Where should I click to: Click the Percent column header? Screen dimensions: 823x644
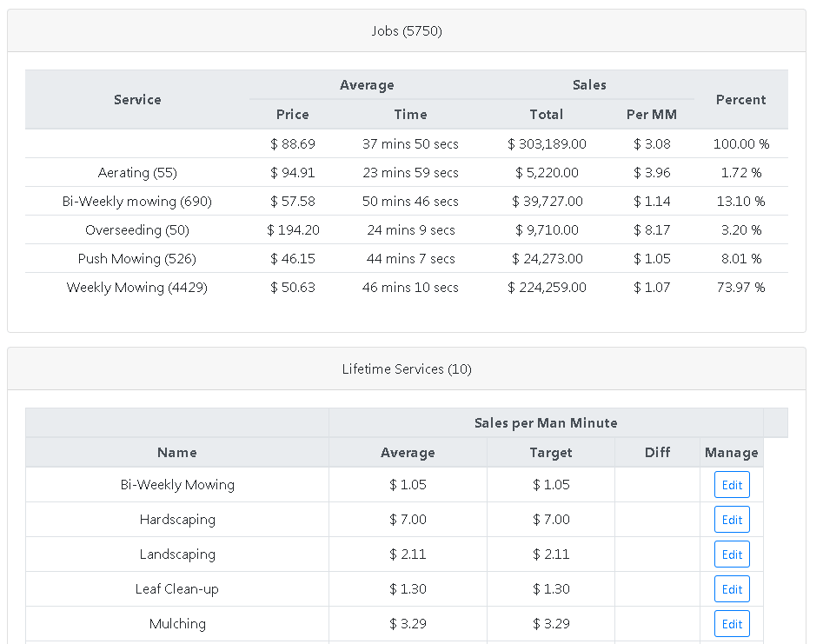click(740, 100)
